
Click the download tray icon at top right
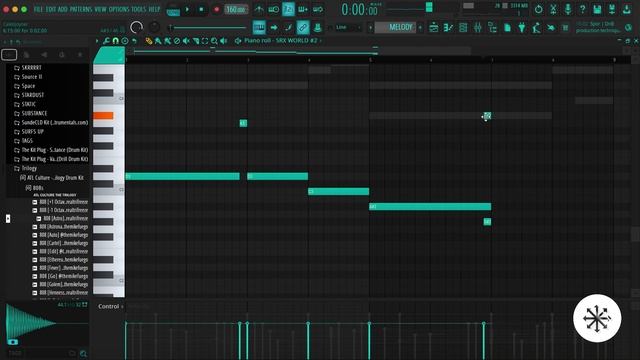tap(627, 9)
